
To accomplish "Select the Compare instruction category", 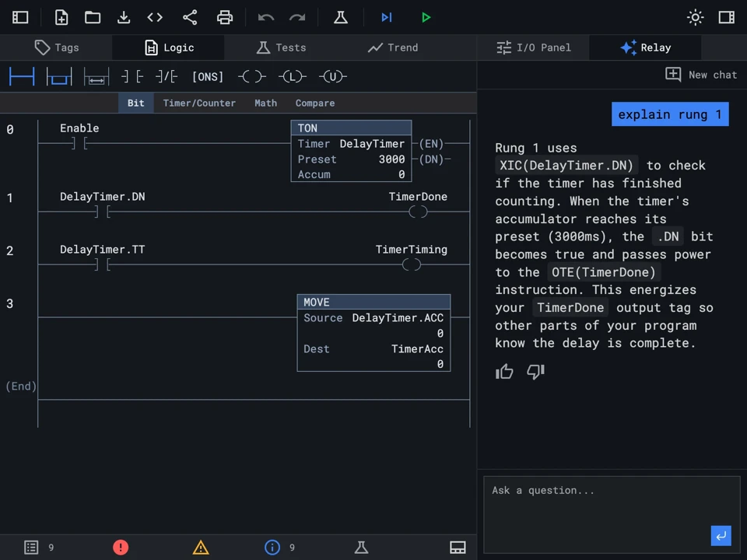I will point(315,103).
